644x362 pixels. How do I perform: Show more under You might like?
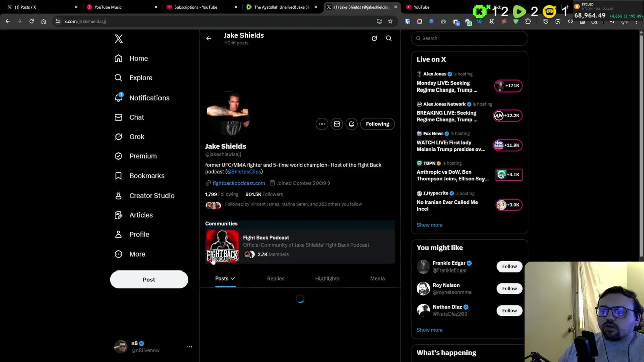[x=429, y=330]
